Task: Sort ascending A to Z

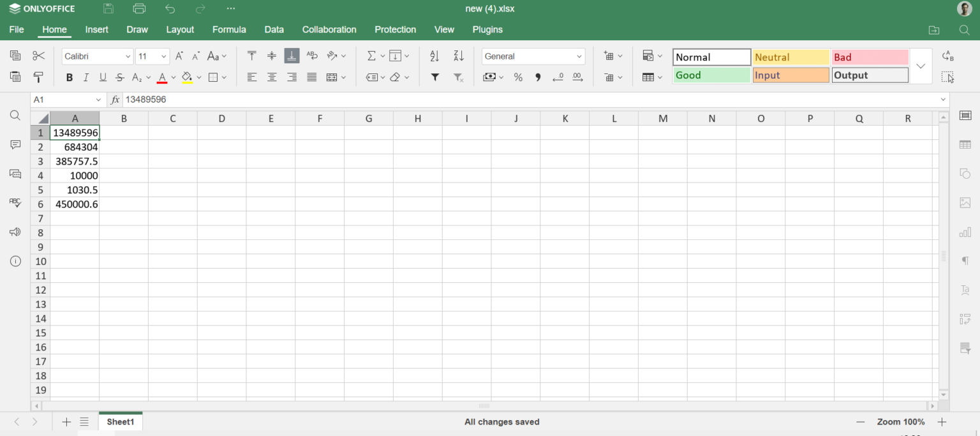Action: (x=434, y=56)
